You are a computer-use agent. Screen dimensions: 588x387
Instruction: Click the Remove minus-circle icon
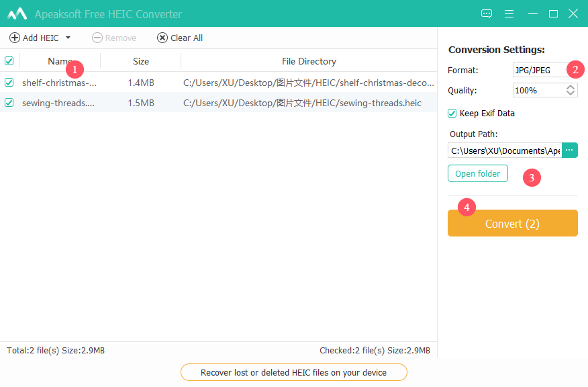click(97, 38)
